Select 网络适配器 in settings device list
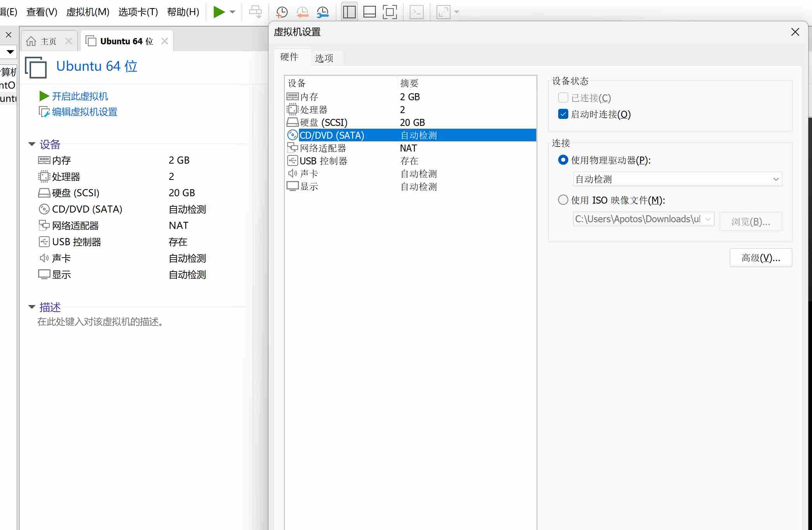The width and height of the screenshot is (812, 530). 323,148
